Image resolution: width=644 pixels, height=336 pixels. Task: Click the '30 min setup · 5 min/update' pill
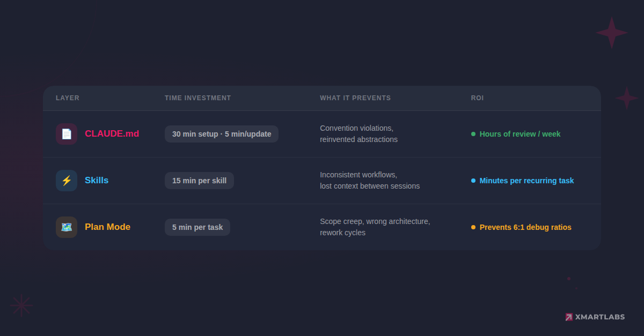tap(222, 134)
